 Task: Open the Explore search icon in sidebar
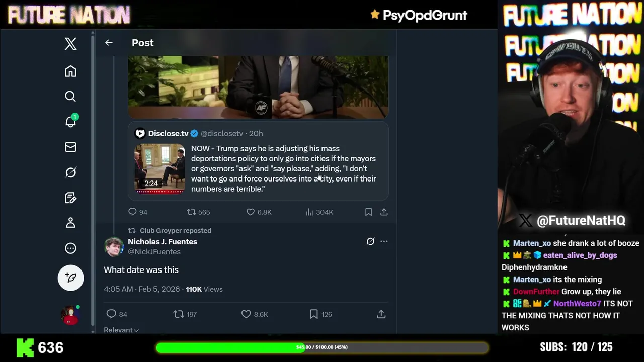coord(70,96)
